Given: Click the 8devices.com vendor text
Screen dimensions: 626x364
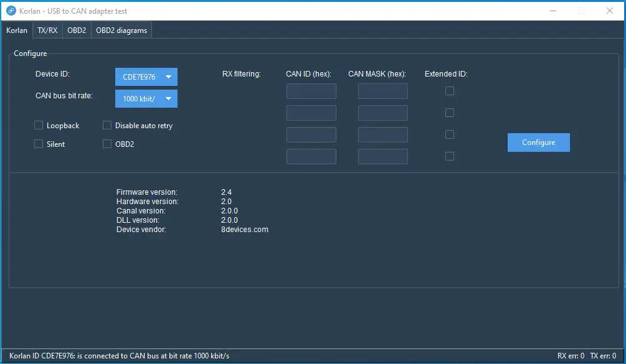Looking at the screenshot, I should 245,229.
